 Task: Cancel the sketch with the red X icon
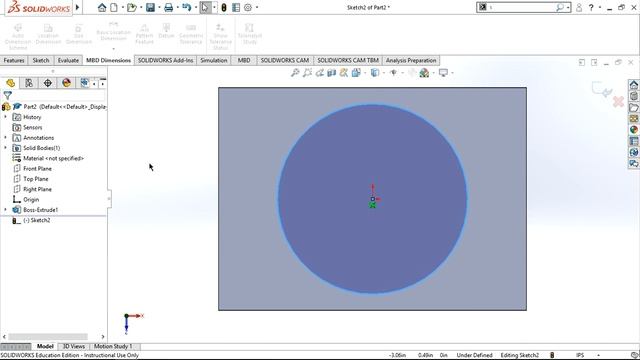tap(618, 102)
